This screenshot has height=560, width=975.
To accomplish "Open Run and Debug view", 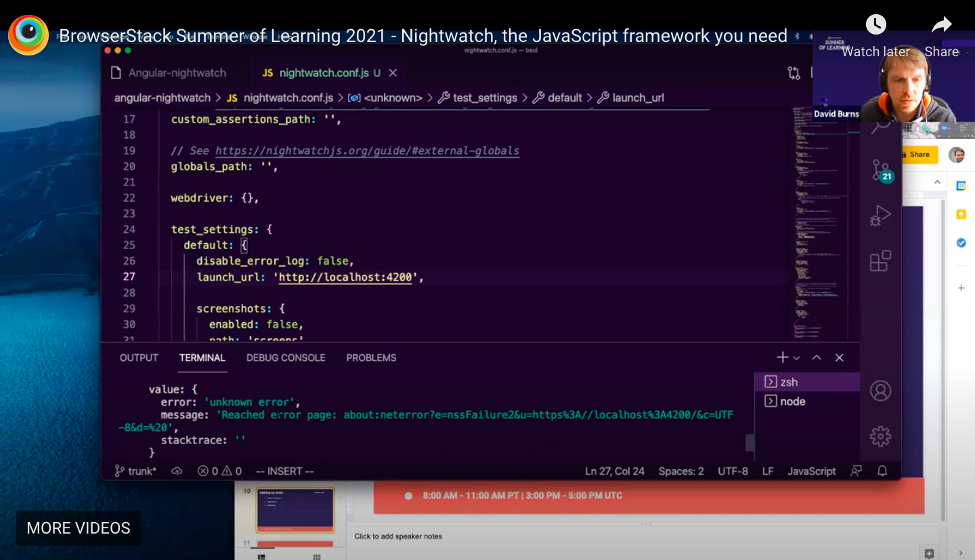I will [880, 216].
